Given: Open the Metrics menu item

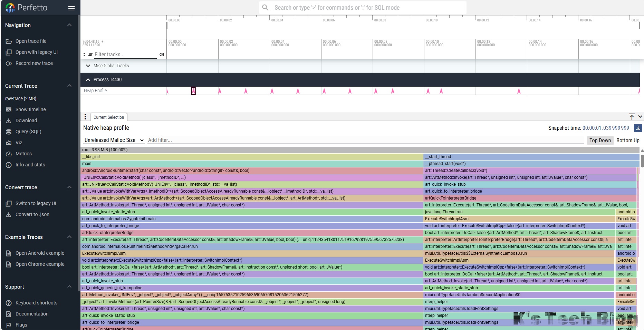Looking at the screenshot, I should tap(23, 154).
